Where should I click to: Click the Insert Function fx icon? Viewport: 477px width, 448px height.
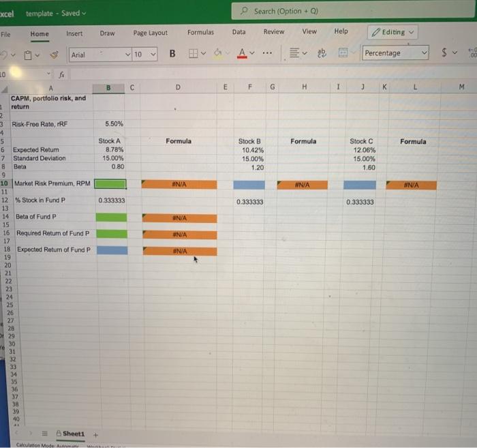pos(61,74)
